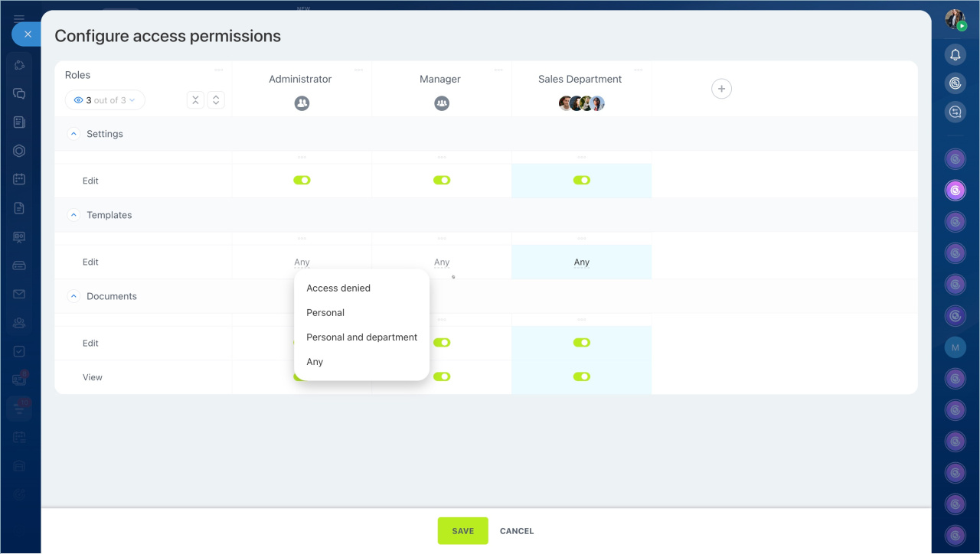Screen dimensions: 980x554
Task: Click the plus icon to add role
Action: click(721, 89)
